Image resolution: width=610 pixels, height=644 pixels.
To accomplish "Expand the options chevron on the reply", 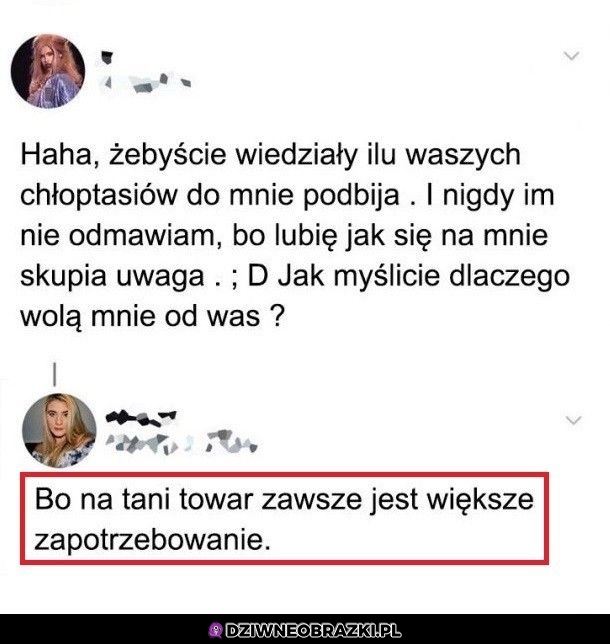I will [x=573, y=420].
